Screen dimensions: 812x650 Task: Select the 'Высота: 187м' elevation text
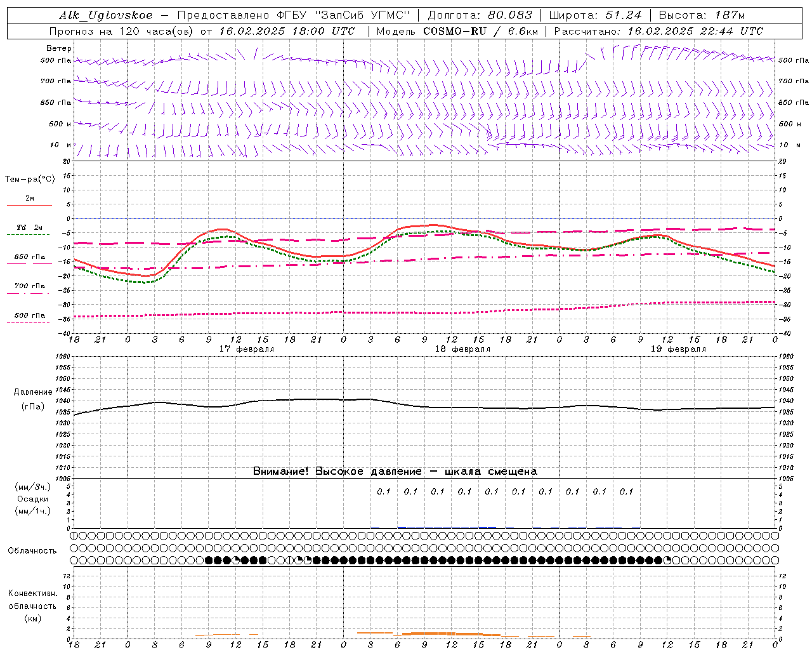pos(702,15)
